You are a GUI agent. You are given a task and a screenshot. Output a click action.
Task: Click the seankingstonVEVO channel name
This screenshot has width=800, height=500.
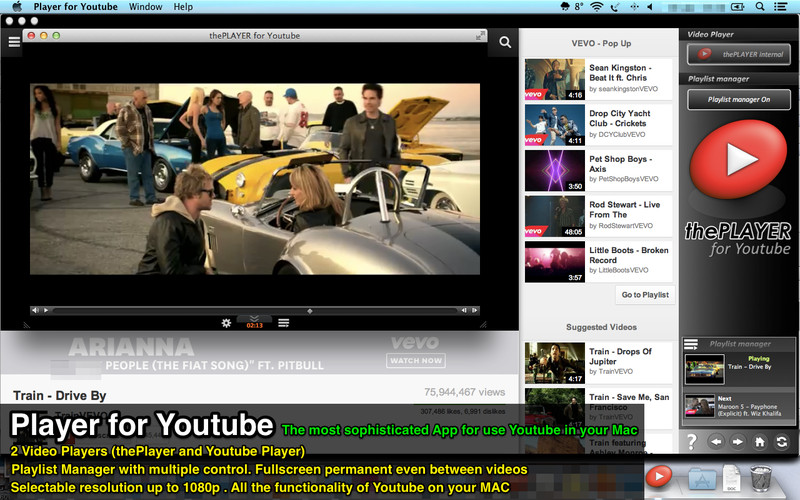629,89
